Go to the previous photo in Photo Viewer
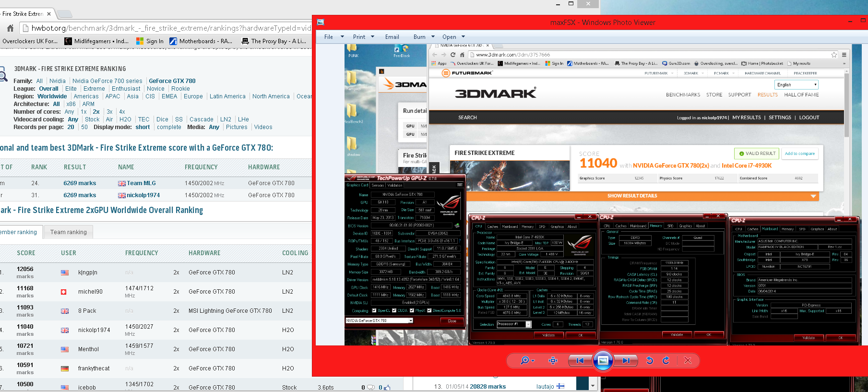 (x=580, y=360)
